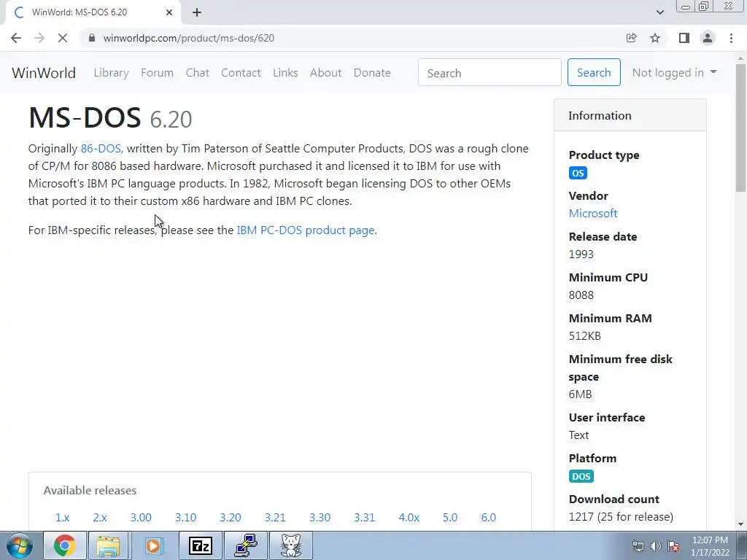Open the About page
Screen dimensions: 747x560
(326, 73)
